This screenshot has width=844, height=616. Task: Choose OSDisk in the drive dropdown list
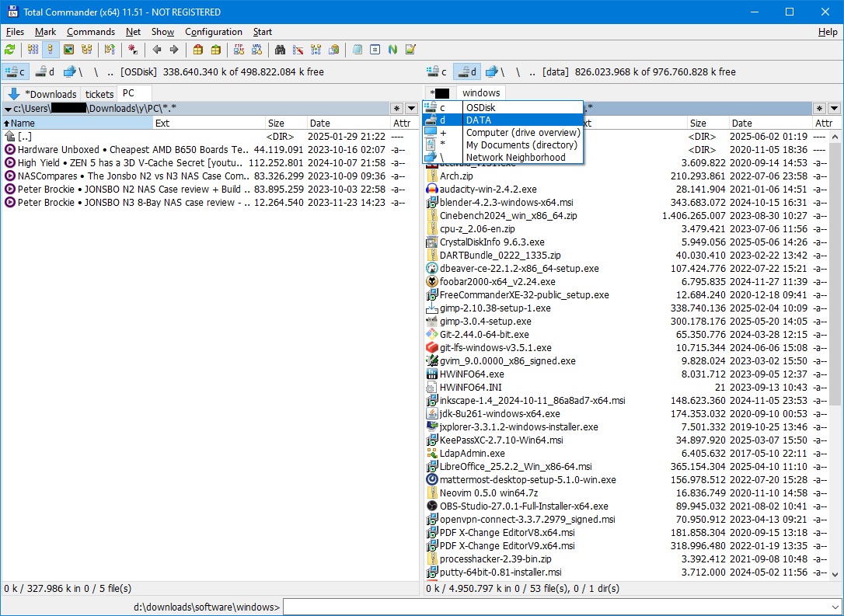[503, 108]
